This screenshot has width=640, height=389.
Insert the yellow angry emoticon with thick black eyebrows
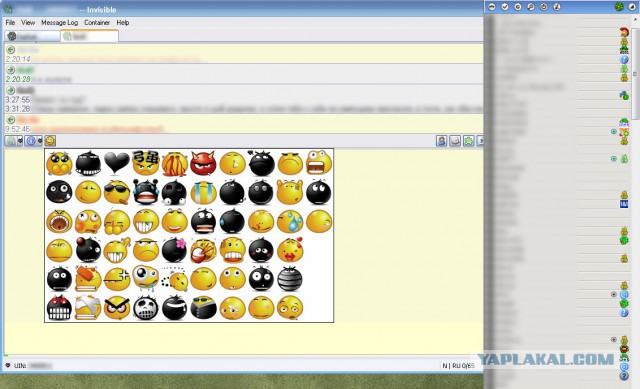pyautogui.click(x=117, y=308)
